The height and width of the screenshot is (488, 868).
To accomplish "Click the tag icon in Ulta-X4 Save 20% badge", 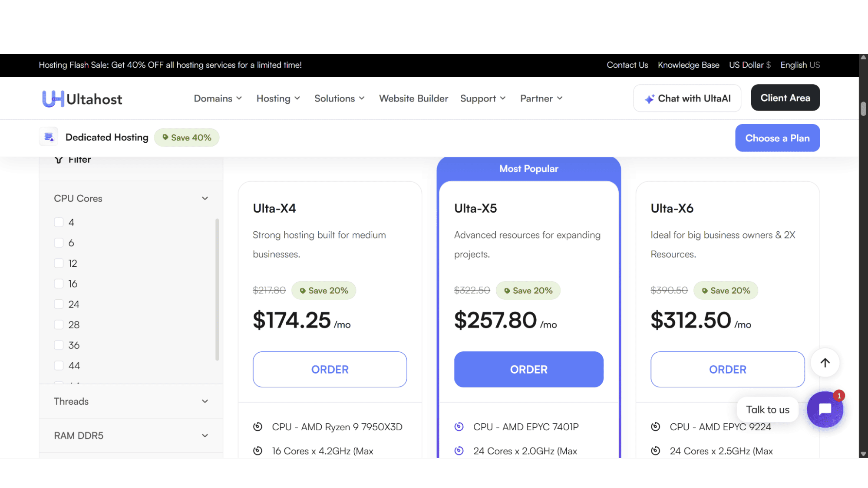I will (x=303, y=291).
